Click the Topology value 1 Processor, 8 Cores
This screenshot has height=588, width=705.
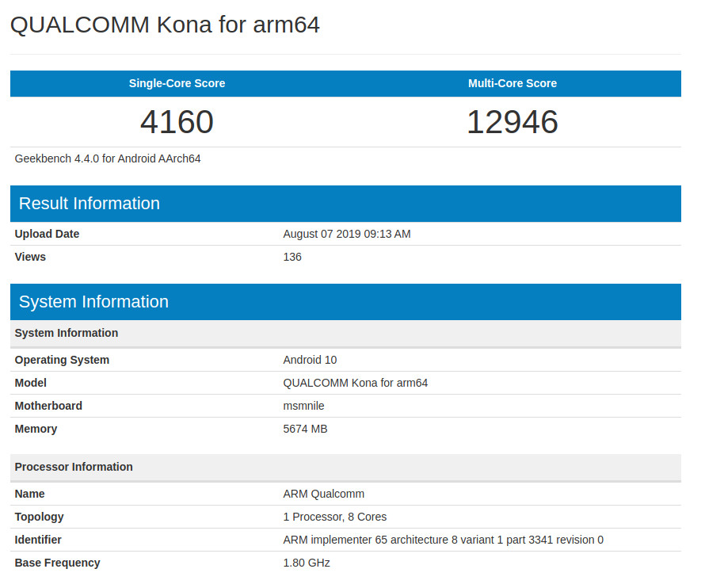click(335, 517)
